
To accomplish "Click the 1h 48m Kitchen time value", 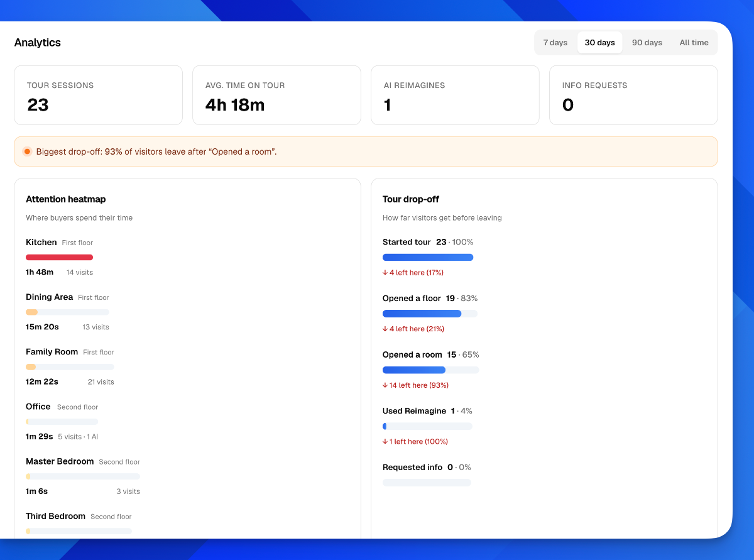I will (40, 272).
